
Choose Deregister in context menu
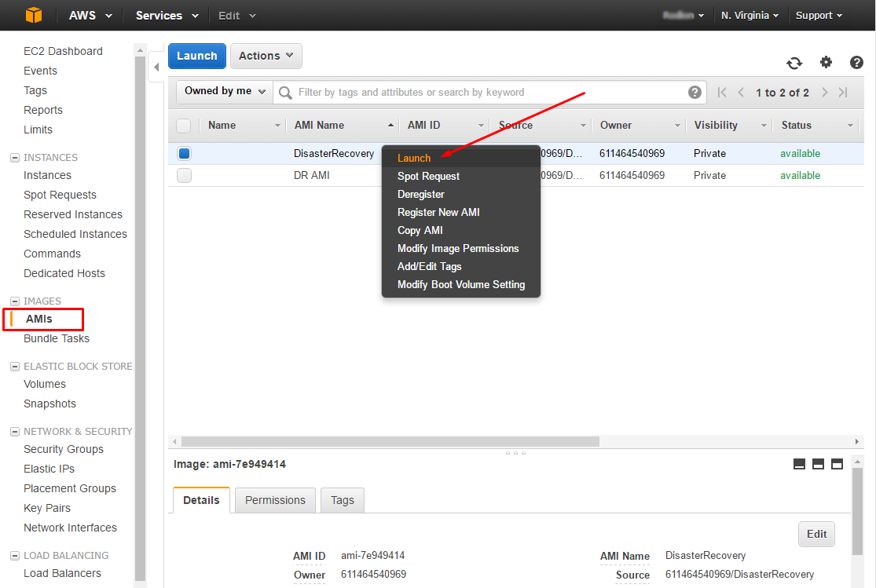(x=420, y=195)
